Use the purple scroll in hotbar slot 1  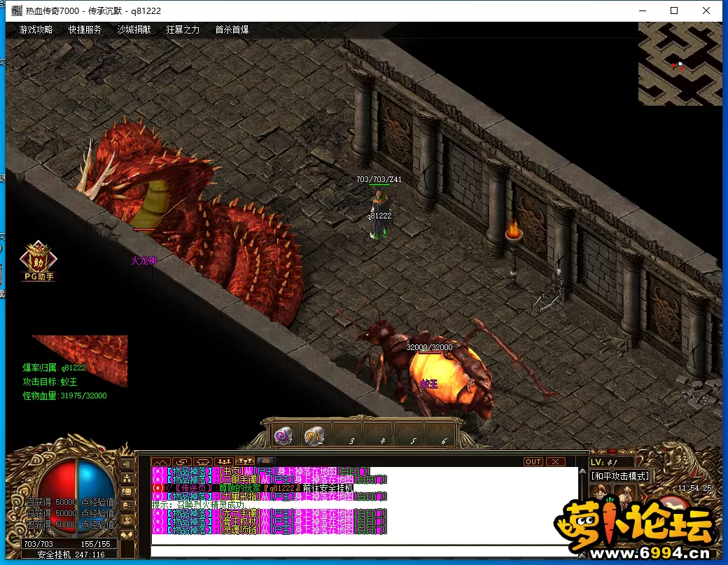point(284,435)
